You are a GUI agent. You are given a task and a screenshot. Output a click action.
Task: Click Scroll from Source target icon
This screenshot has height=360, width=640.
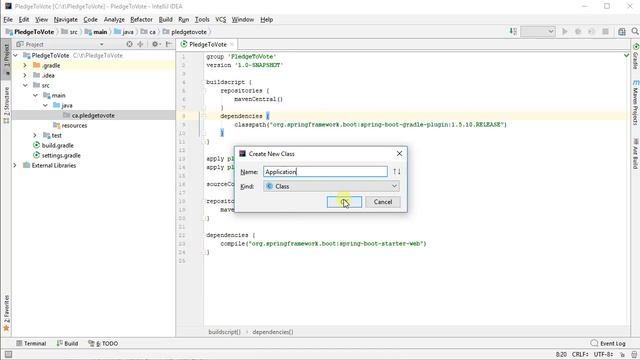point(129,44)
